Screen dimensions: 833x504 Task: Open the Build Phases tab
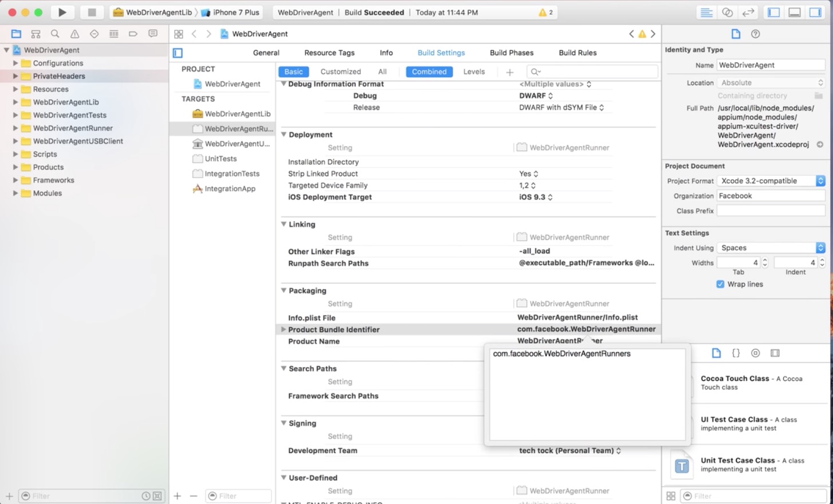pos(512,53)
